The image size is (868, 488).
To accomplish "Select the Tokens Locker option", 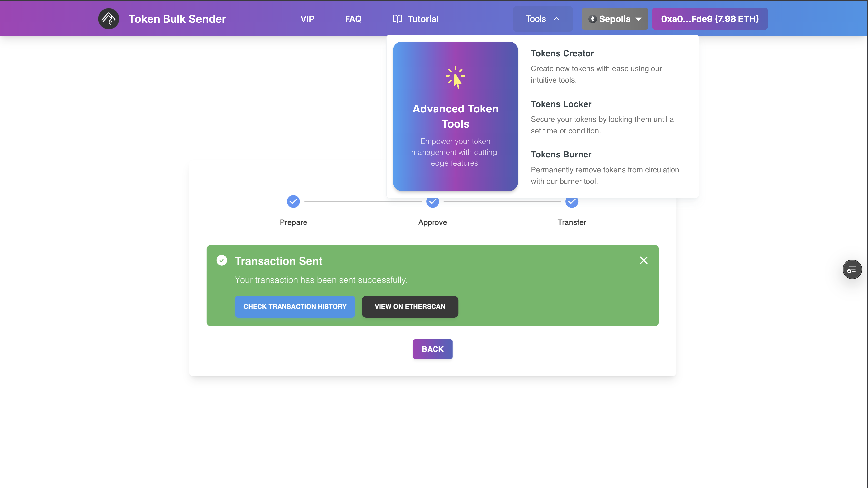I will click(x=561, y=104).
